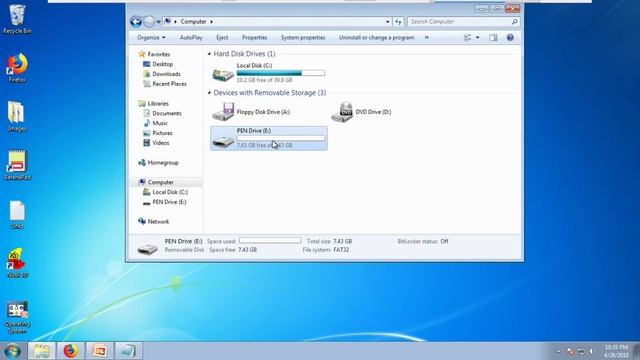Click the PEN Drive icon in details pane
This screenshot has width=640, height=360.
click(x=147, y=248)
